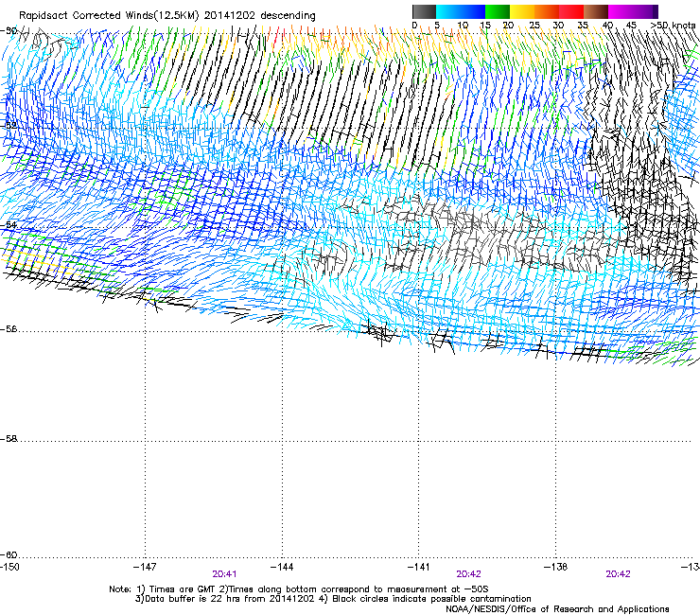Click '20141202 descending' in the title
This screenshot has height=615, width=700.
tap(259, 16)
